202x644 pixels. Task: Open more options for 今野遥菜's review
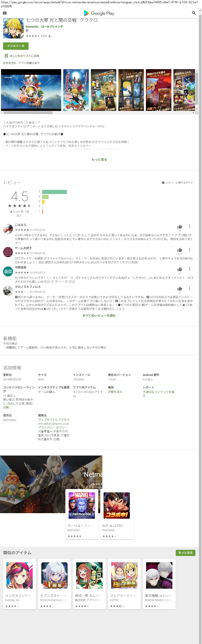(189, 269)
